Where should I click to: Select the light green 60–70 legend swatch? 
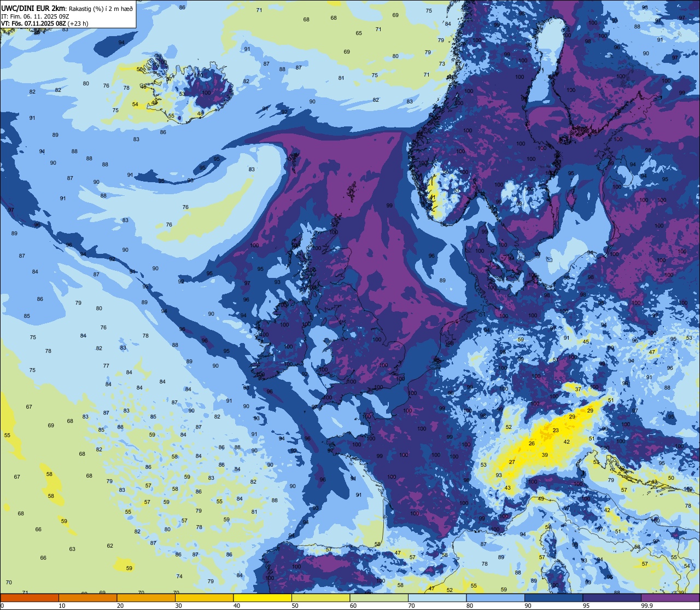tap(379, 598)
